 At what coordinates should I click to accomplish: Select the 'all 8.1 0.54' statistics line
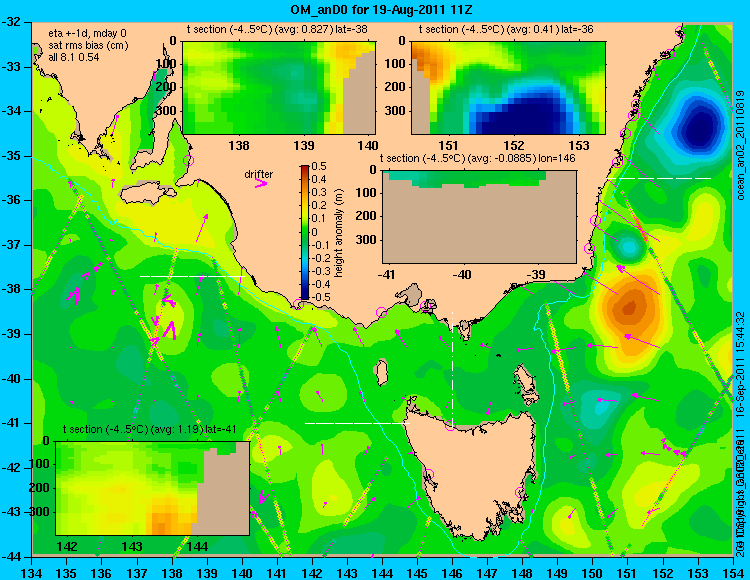[x=74, y=57]
